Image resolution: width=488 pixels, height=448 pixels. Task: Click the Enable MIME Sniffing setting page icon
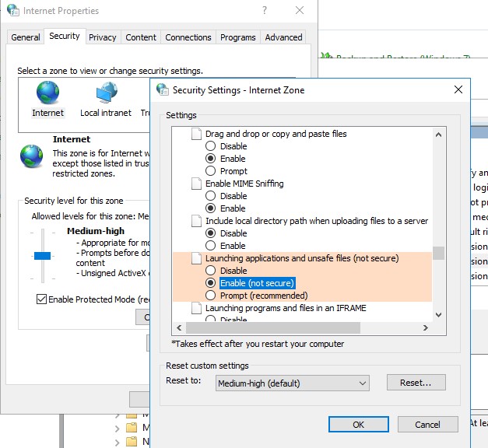(x=197, y=184)
